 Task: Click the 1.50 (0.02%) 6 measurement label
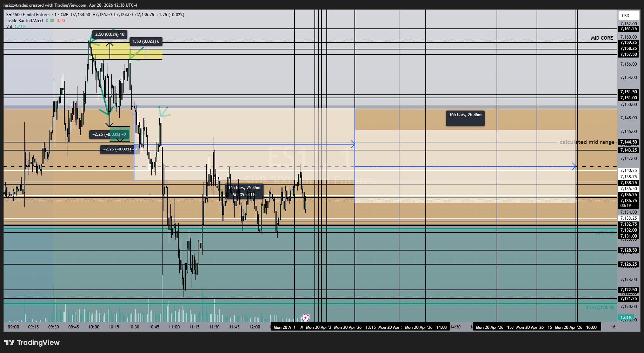146,41
